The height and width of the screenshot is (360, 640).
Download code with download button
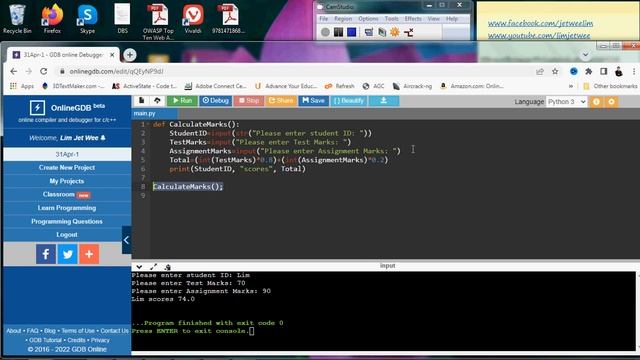point(384,101)
